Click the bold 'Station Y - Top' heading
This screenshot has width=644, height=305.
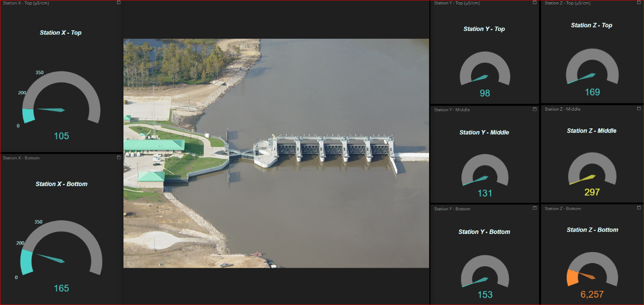[484, 29]
